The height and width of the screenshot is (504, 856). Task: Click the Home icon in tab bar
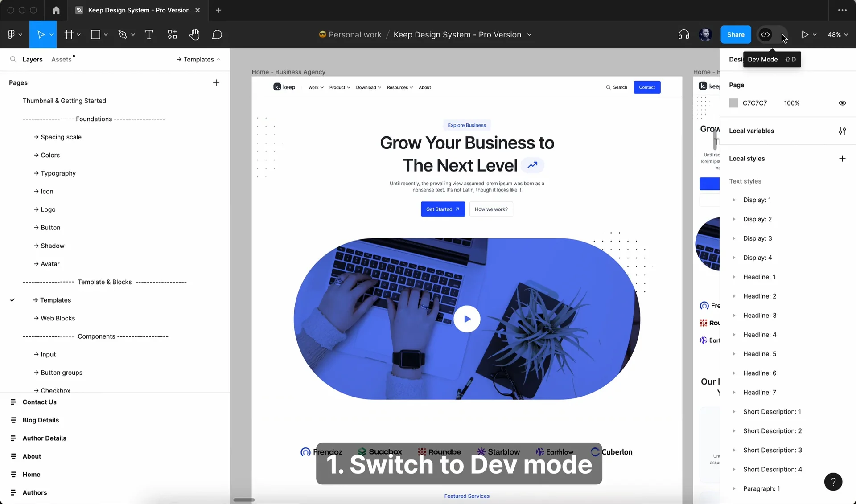56,10
